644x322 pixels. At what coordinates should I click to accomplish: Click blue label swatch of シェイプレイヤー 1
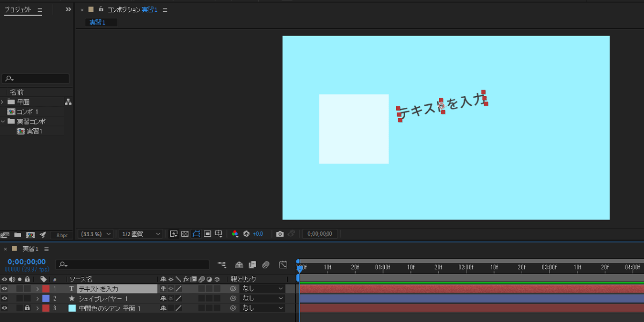click(x=46, y=298)
